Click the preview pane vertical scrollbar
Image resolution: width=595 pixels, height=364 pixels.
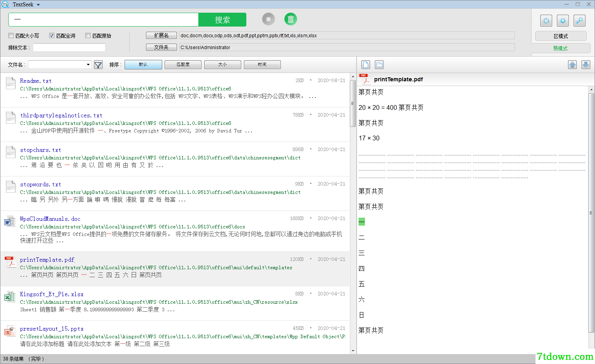tap(591, 212)
